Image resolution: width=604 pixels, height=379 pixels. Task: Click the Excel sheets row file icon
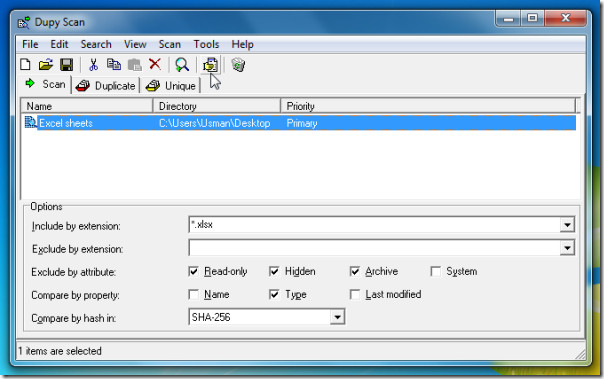[x=30, y=122]
